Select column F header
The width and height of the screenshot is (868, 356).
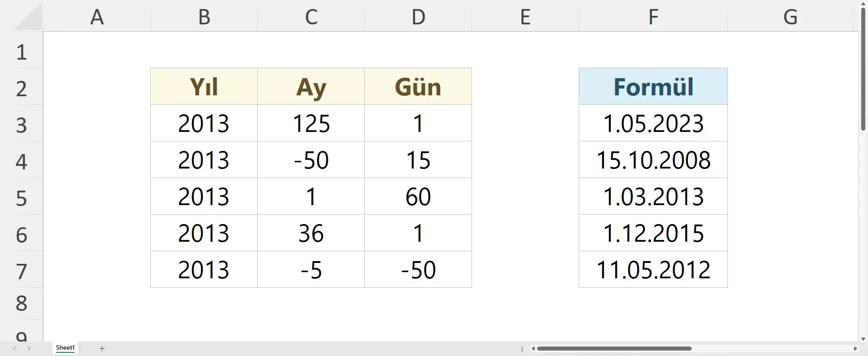click(653, 17)
